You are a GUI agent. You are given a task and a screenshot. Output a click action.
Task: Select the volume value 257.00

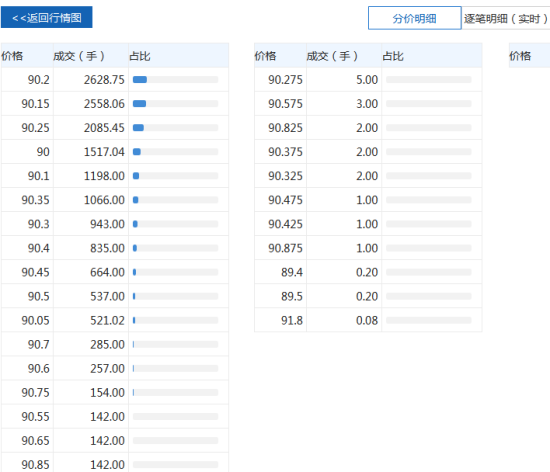click(x=107, y=369)
